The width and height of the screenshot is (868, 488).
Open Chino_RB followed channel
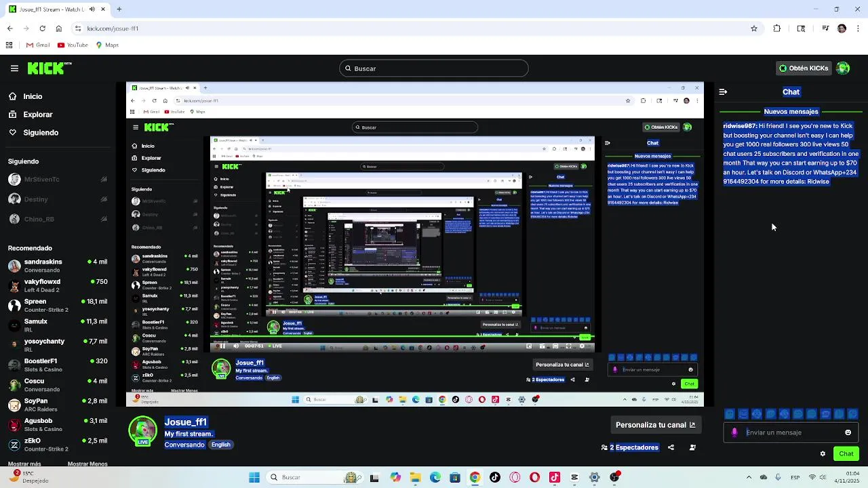tap(58, 220)
